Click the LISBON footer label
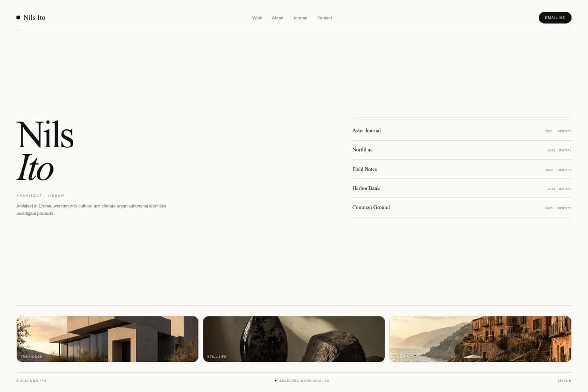 tap(564, 381)
